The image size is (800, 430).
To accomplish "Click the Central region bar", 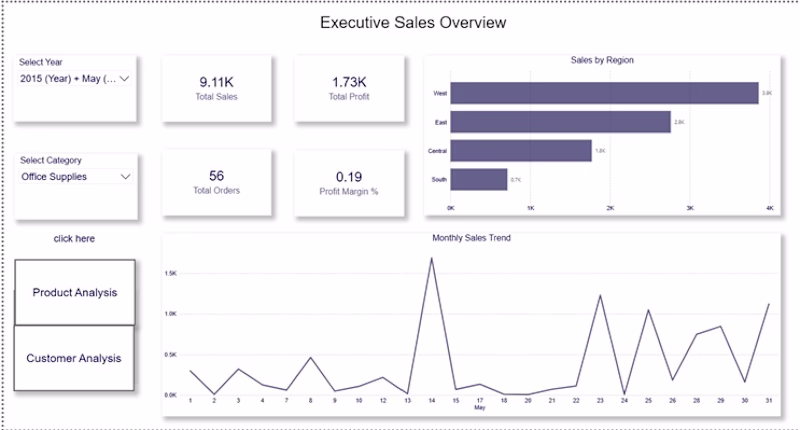I will pos(521,151).
